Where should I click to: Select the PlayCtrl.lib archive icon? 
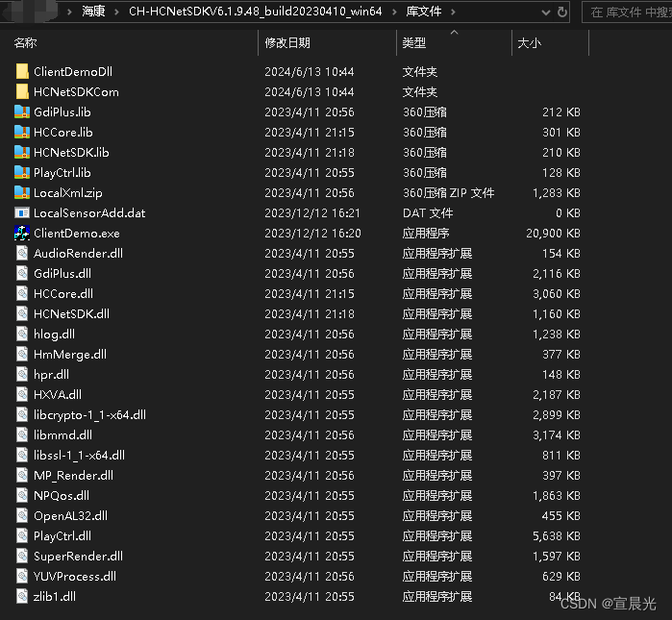(x=22, y=172)
